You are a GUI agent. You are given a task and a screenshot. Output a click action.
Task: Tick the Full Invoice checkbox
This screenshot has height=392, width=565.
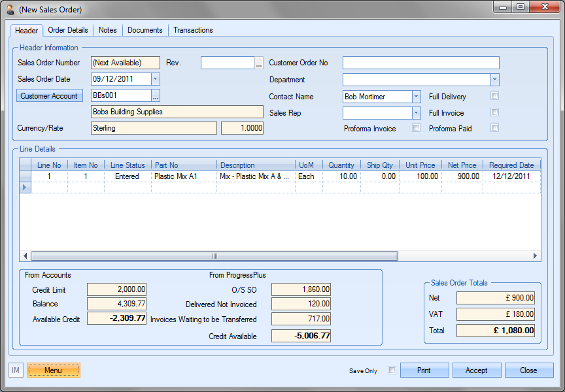tap(495, 112)
